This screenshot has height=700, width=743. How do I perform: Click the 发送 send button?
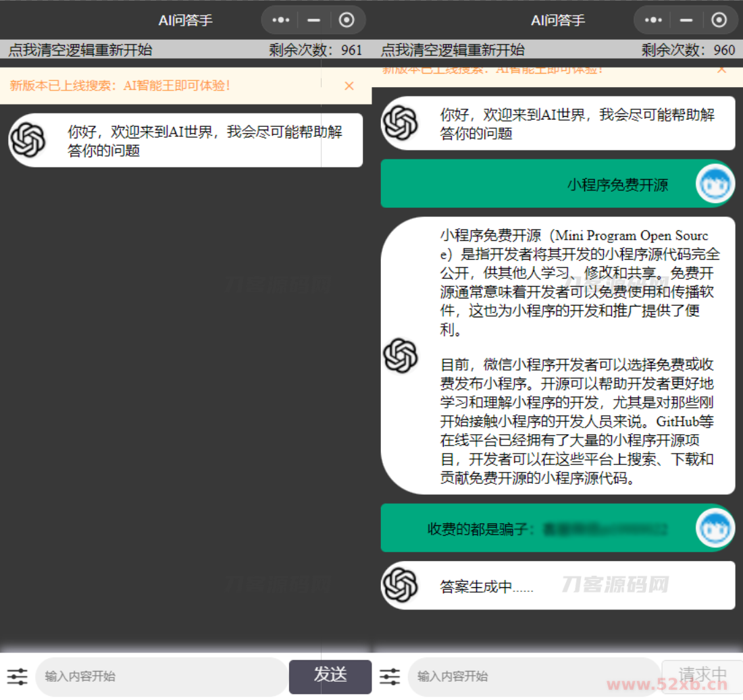pos(330,676)
